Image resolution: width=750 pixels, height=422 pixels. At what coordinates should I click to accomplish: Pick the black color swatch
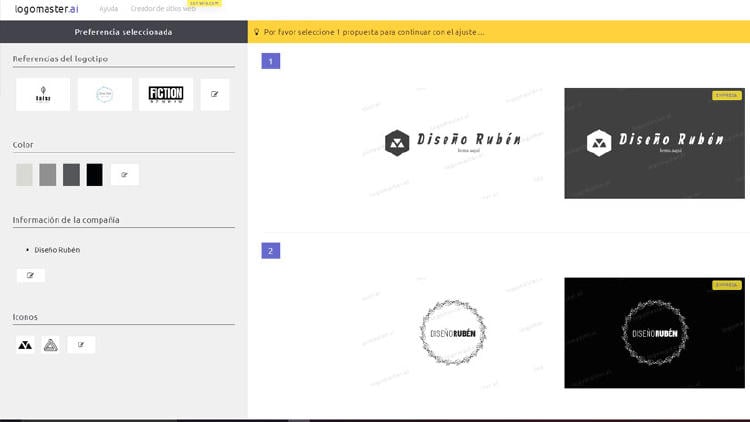[94, 175]
